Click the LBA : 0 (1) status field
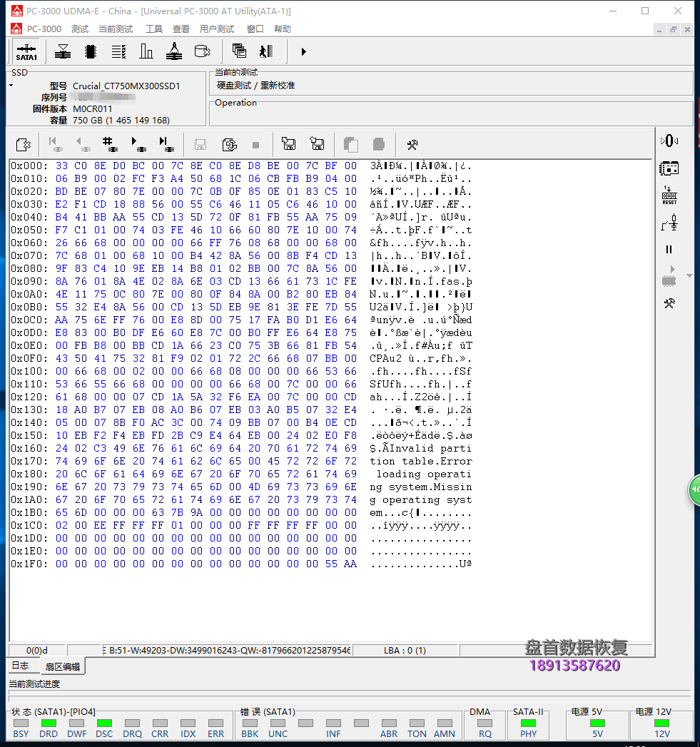Screen dimensions: 700x747 coord(405,650)
